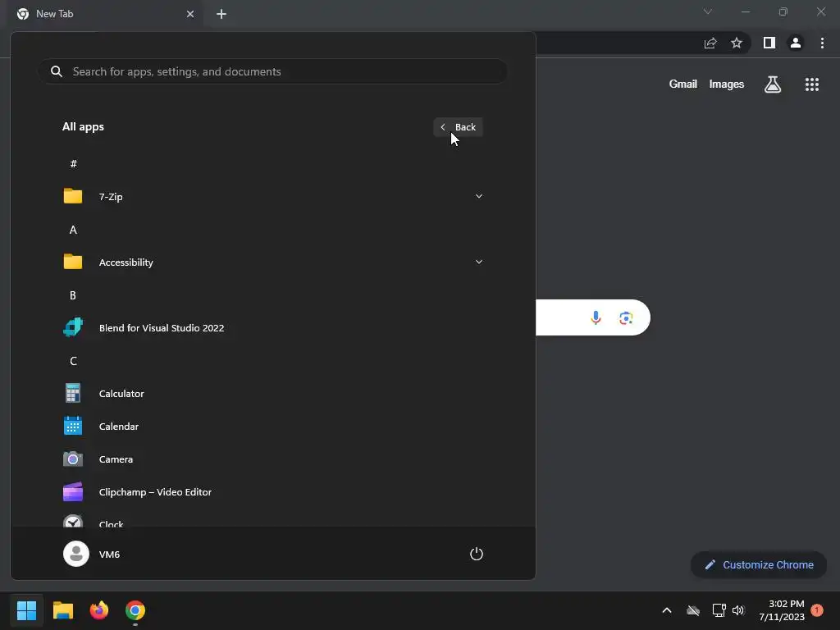Open the Camera app icon
The image size is (840, 630).
pos(73,459)
